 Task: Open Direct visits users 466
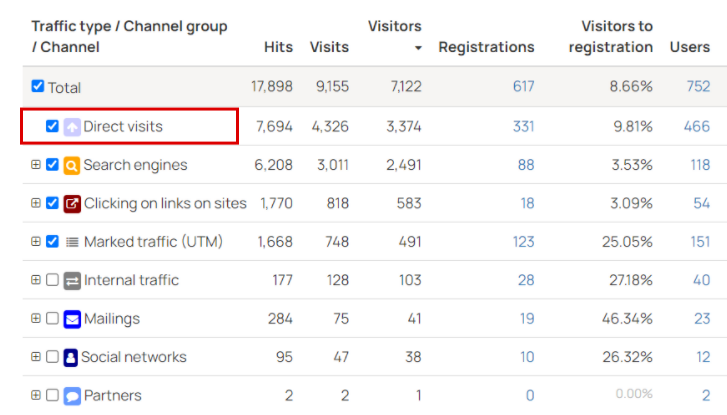point(697,126)
